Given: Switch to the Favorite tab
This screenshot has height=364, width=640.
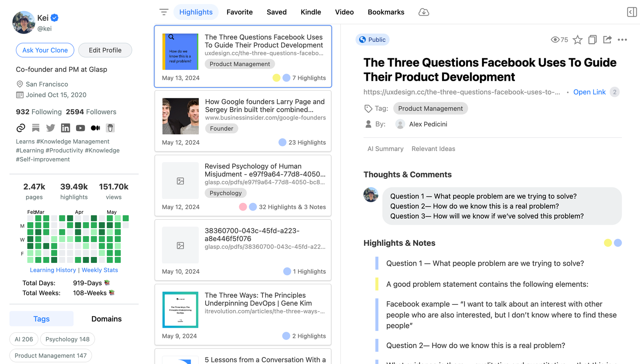Looking at the screenshot, I should pyautogui.click(x=240, y=12).
